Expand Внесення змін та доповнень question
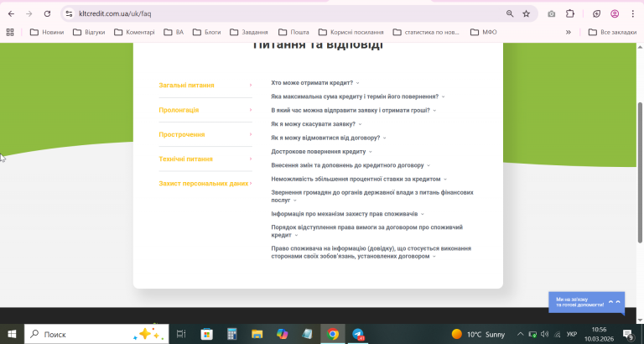Viewport: 644px width, 344px height. (x=351, y=165)
